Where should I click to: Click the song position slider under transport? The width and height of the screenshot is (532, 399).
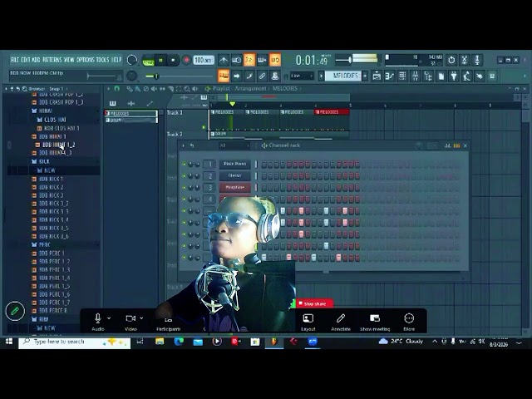point(180,76)
